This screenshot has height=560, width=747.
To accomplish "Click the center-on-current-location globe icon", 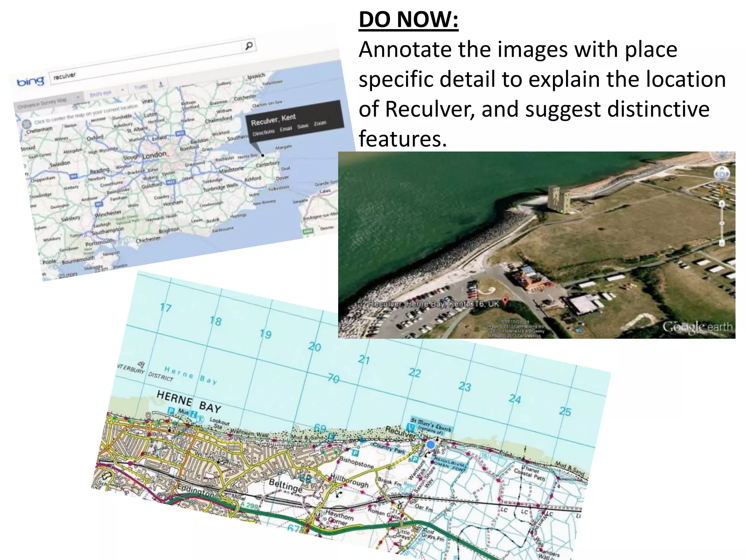I will pyautogui.click(x=26, y=124).
